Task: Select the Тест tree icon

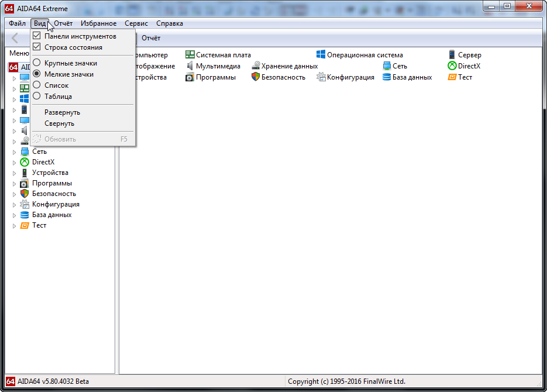Action: pyautogui.click(x=25, y=225)
